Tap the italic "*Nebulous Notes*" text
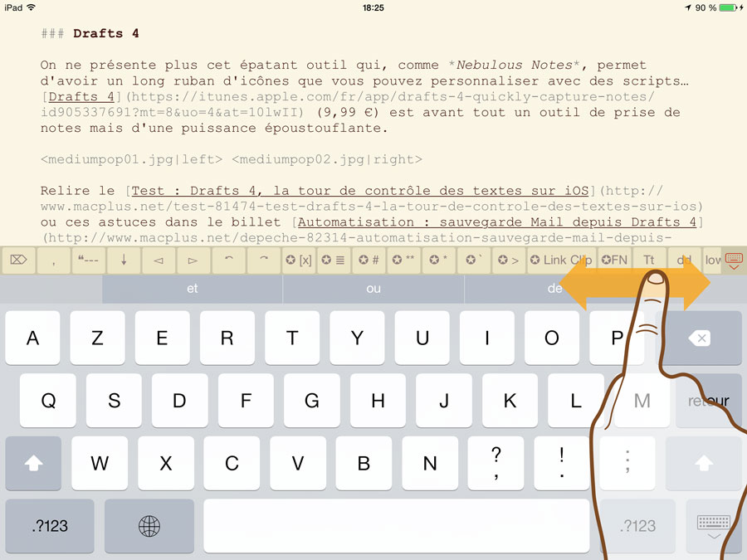Image resolution: width=747 pixels, height=560 pixels. (x=514, y=66)
